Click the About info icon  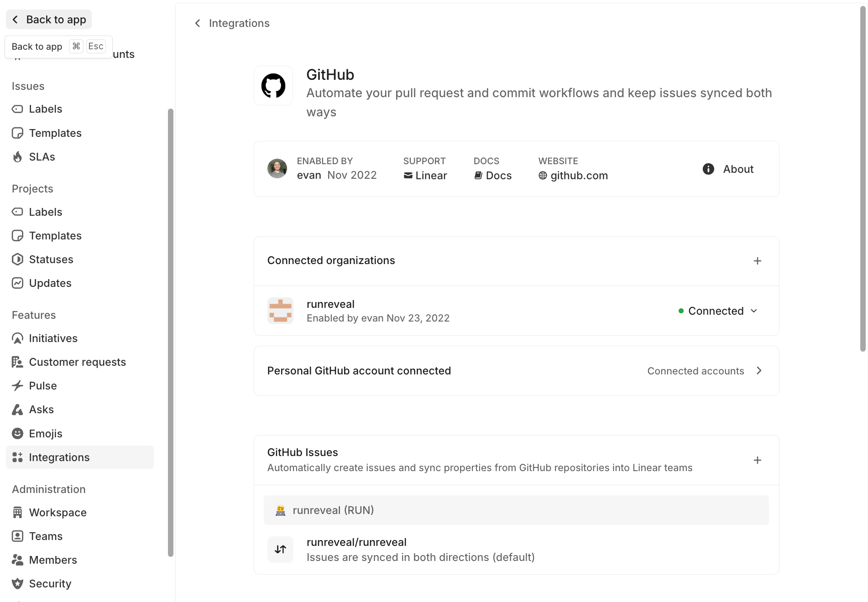(708, 169)
